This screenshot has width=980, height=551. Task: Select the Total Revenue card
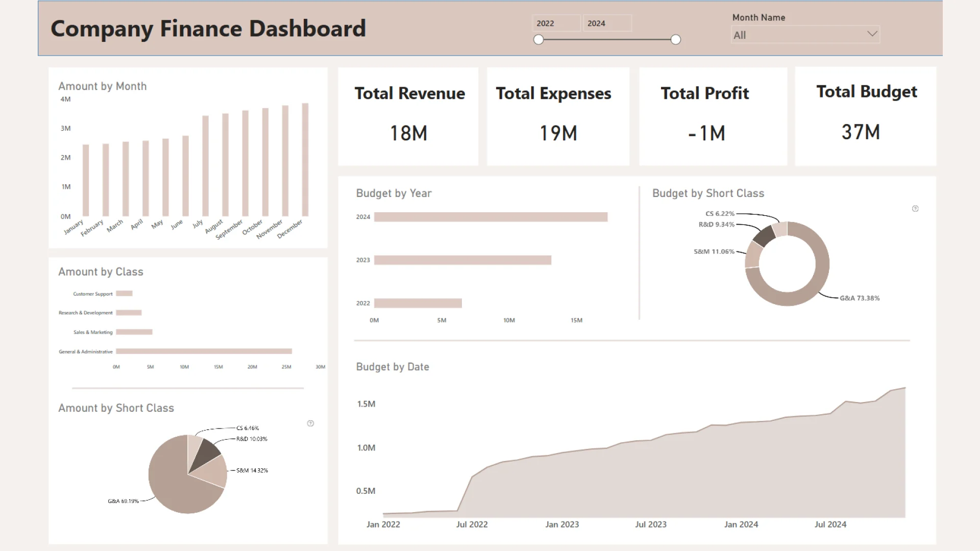coord(408,116)
